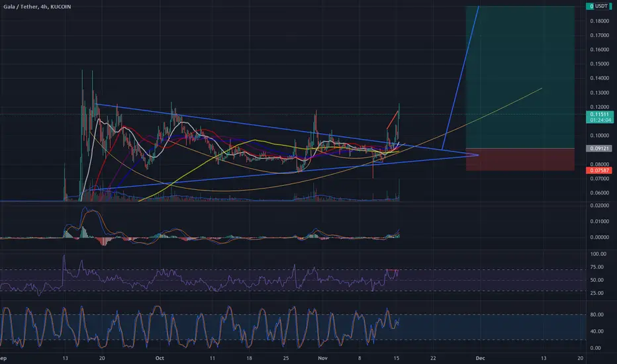Click the Nov label on time axis
The width and height of the screenshot is (617, 364).
click(x=322, y=359)
